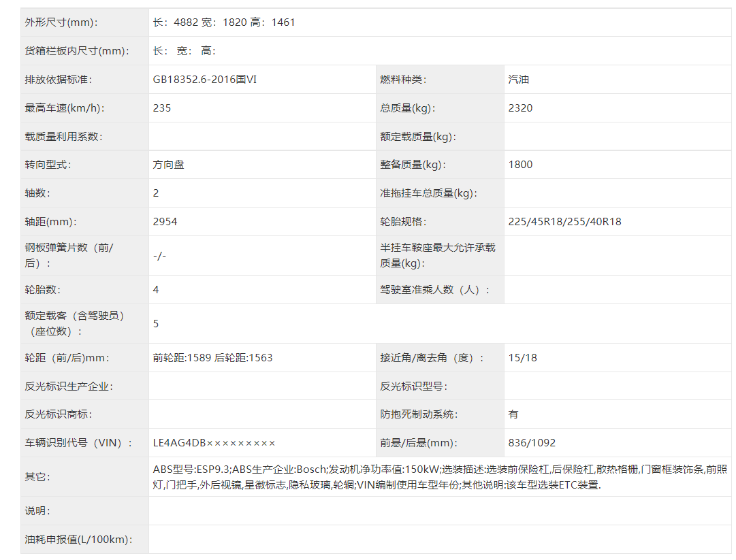
Task: Select the approach/departure angle value 15/18
Action: (522, 358)
